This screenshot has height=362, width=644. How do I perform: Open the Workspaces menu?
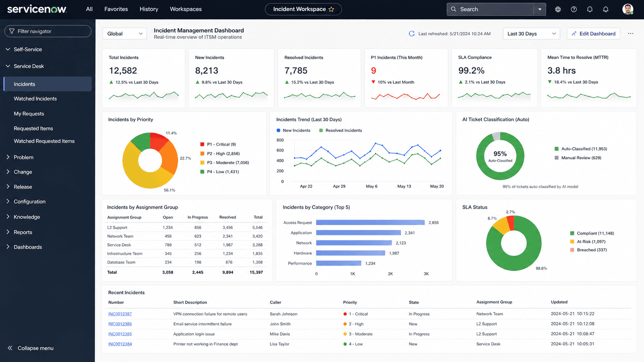tap(186, 9)
